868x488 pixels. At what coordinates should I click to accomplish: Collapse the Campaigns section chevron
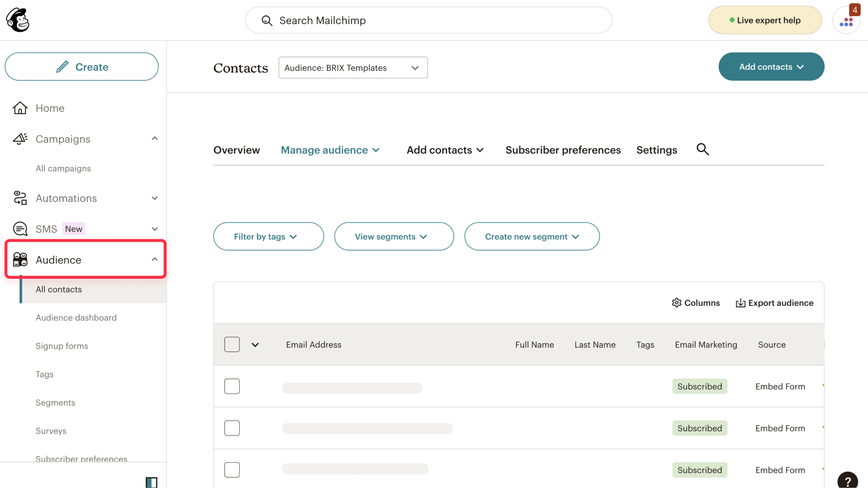click(x=155, y=139)
